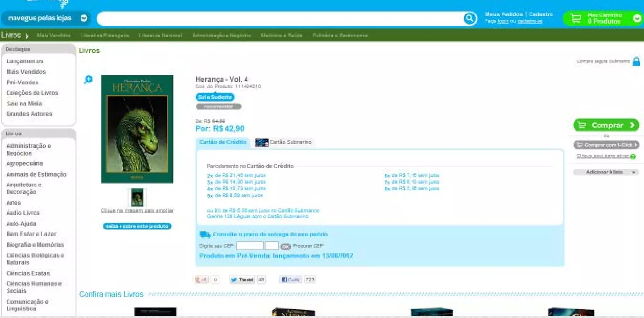This screenshot has width=644, height=318.
Task: Click the green help icon beside the 1-Click link
Action: [x=633, y=156]
